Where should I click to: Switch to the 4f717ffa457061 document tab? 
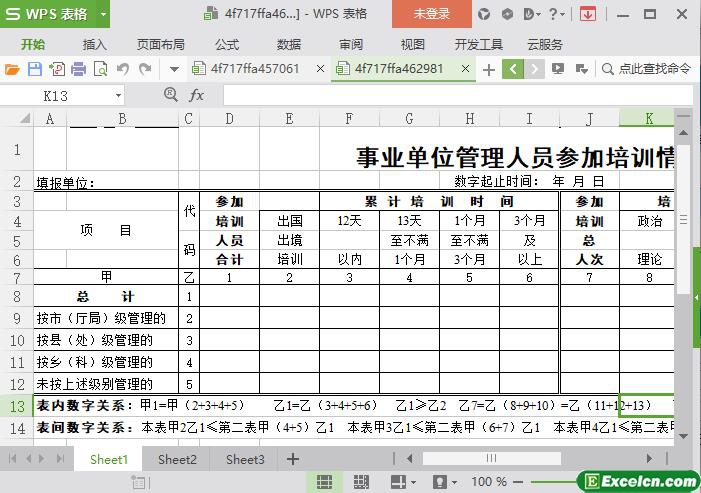[x=254, y=69]
